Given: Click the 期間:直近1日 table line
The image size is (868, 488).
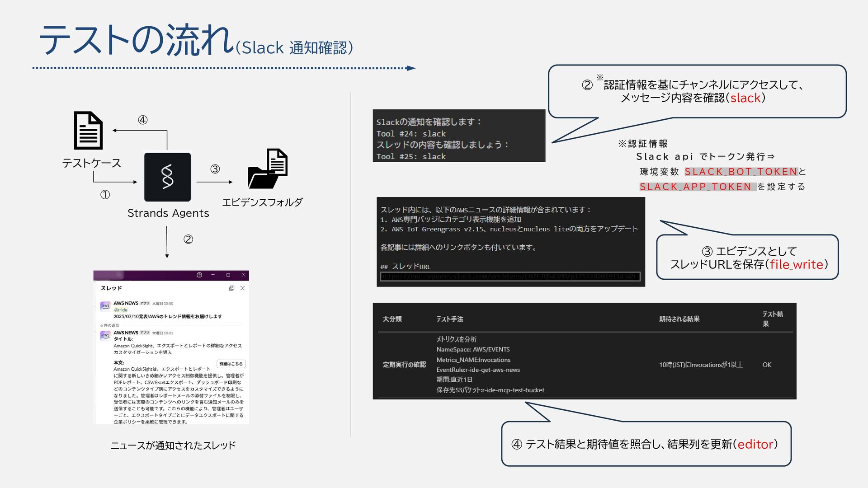Looking at the screenshot, I should [454, 380].
